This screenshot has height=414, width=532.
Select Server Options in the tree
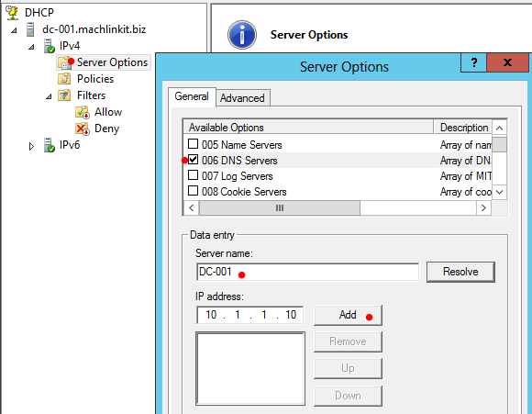[x=112, y=62]
